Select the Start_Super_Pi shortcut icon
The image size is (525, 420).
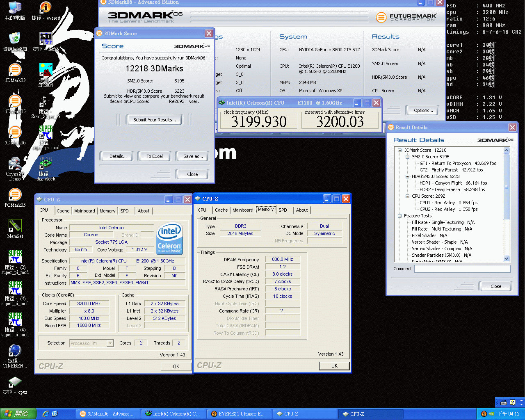[46, 107]
